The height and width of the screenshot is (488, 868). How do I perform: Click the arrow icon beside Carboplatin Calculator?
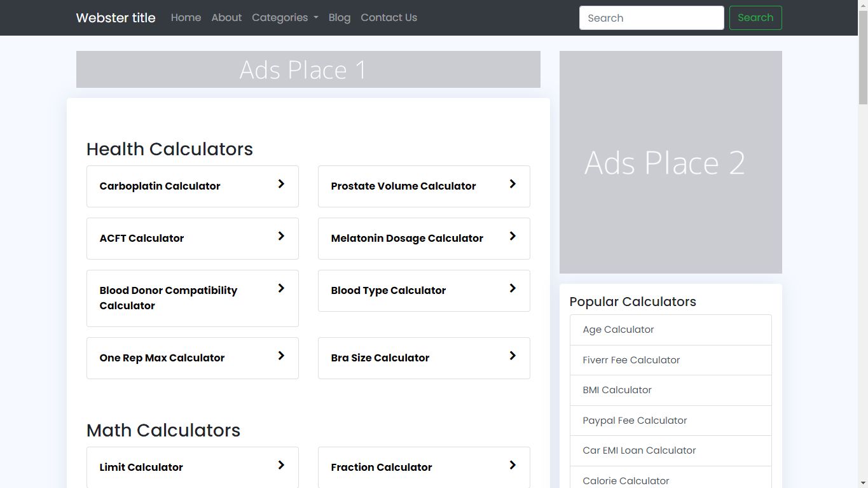coord(281,185)
